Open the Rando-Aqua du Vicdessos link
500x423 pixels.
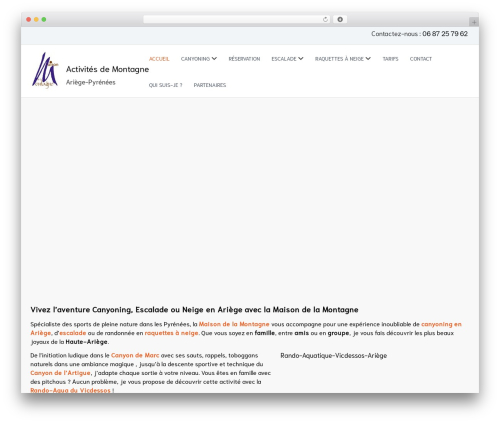(70, 390)
